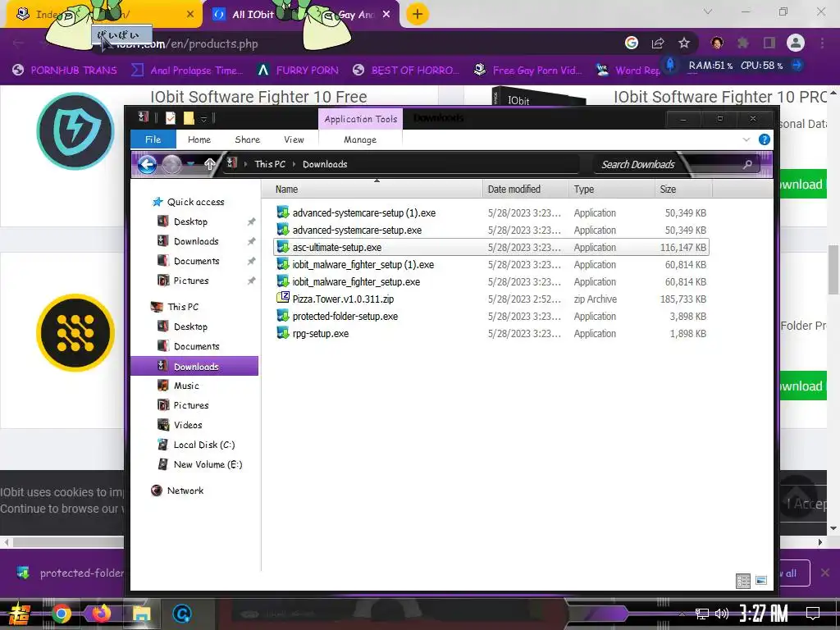840x630 pixels.
Task: Unpin Desktop from Quick access
Action: coord(251,221)
